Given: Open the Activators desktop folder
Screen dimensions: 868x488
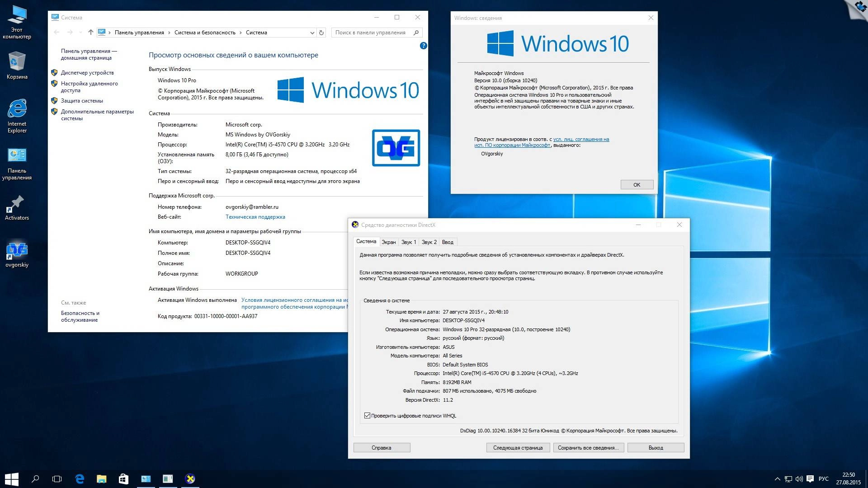Looking at the screenshot, I should [x=17, y=204].
